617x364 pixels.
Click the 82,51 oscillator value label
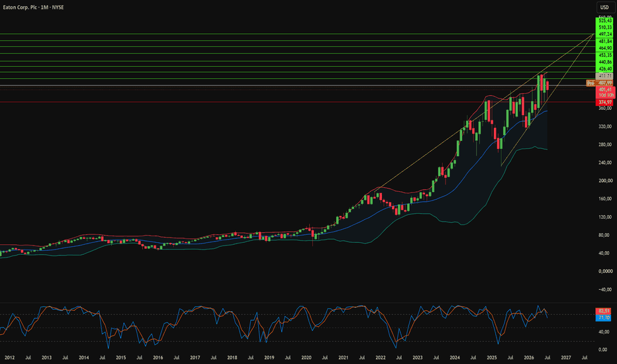click(603, 311)
